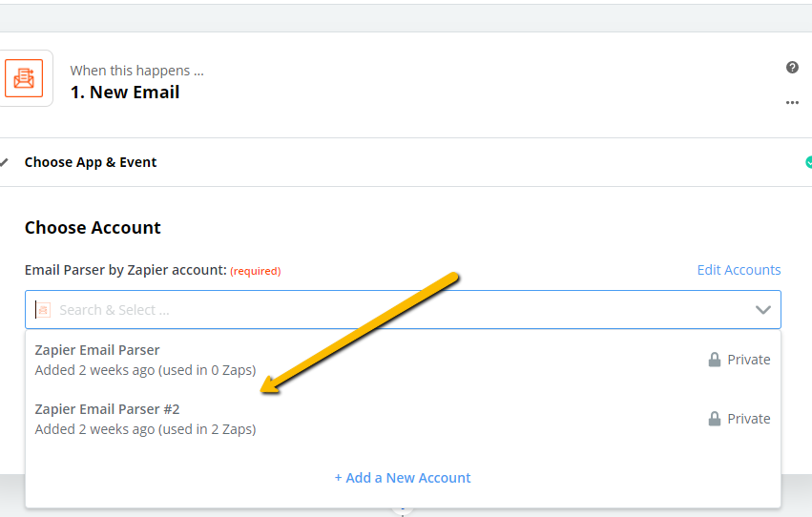Click the checkmark left of Choose App & Event

pyautogui.click(x=5, y=162)
